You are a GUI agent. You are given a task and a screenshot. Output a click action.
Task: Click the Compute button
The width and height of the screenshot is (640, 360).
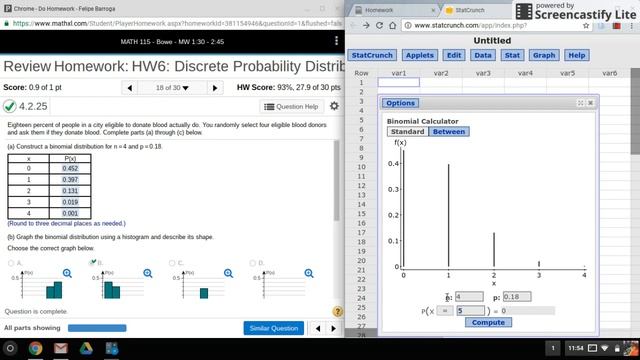coord(488,322)
